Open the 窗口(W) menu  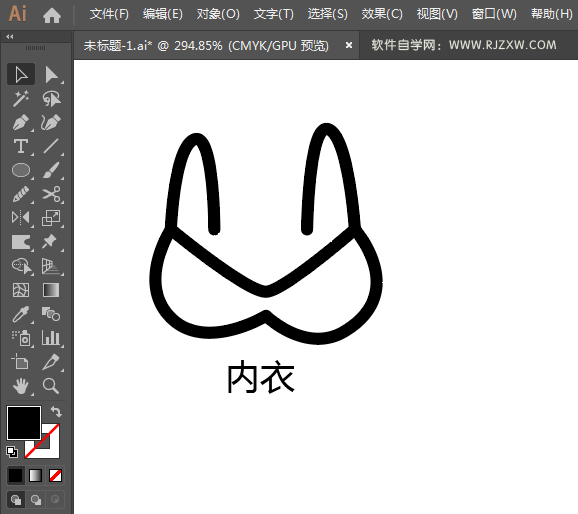tap(494, 14)
